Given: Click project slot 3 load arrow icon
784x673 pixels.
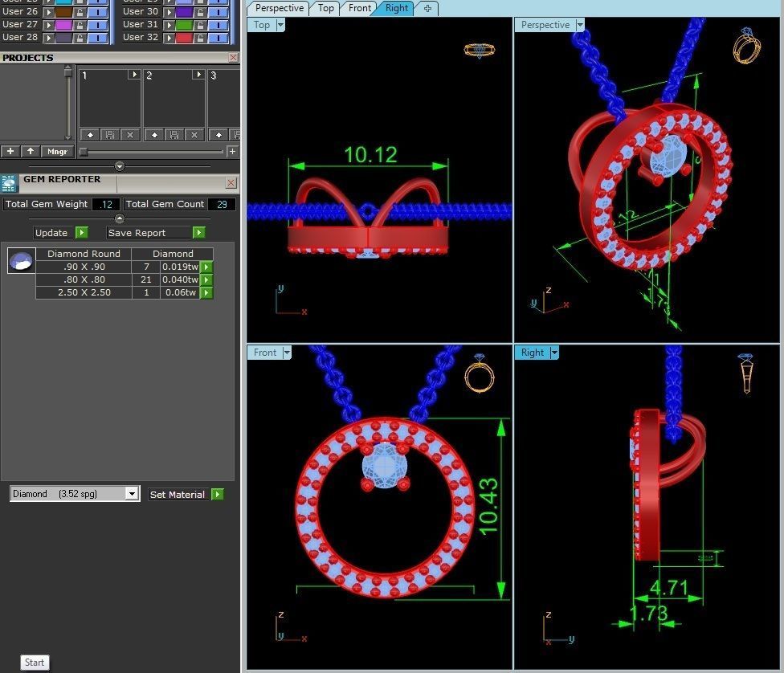Looking at the screenshot, I should [218, 134].
